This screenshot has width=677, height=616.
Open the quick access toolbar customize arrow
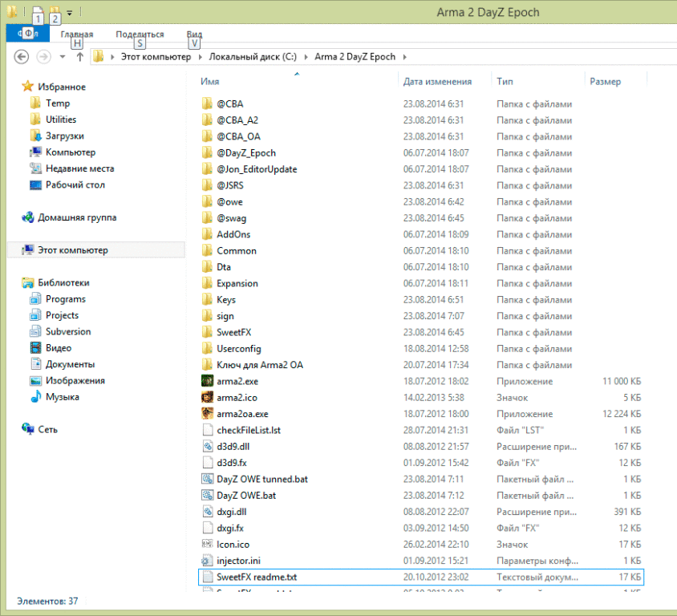click(x=70, y=13)
